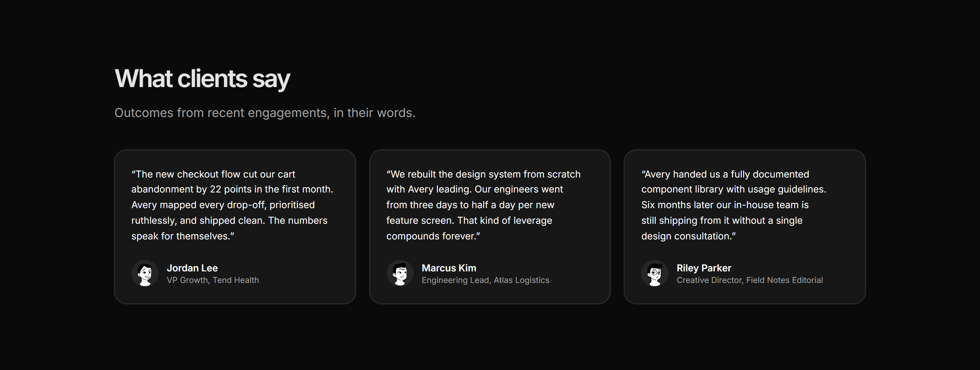
Task: Click the design system testimonial quote
Action: 484,205
